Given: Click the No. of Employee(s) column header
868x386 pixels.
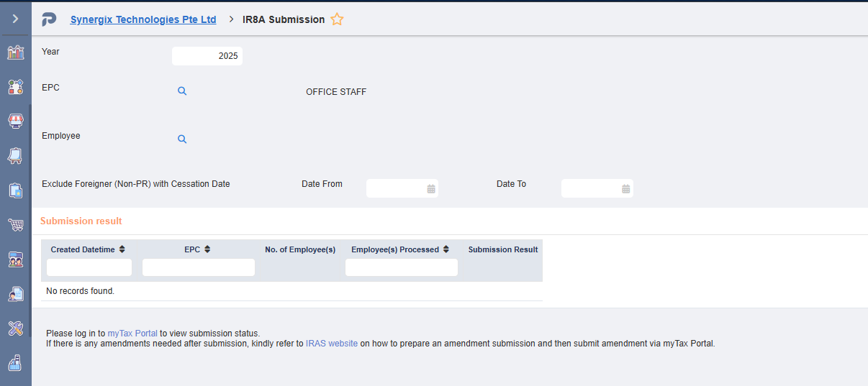Looking at the screenshot, I should [300, 249].
